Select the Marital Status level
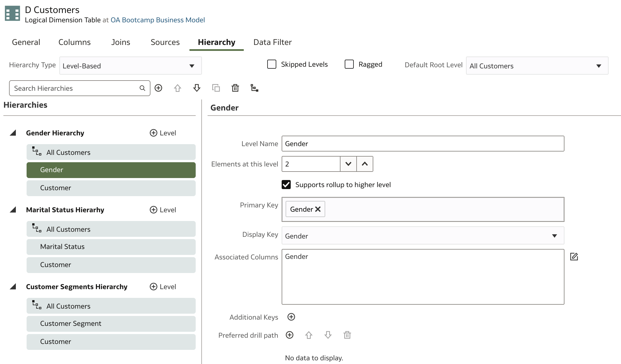Image resolution: width=621 pixels, height=364 pixels. coord(111,247)
